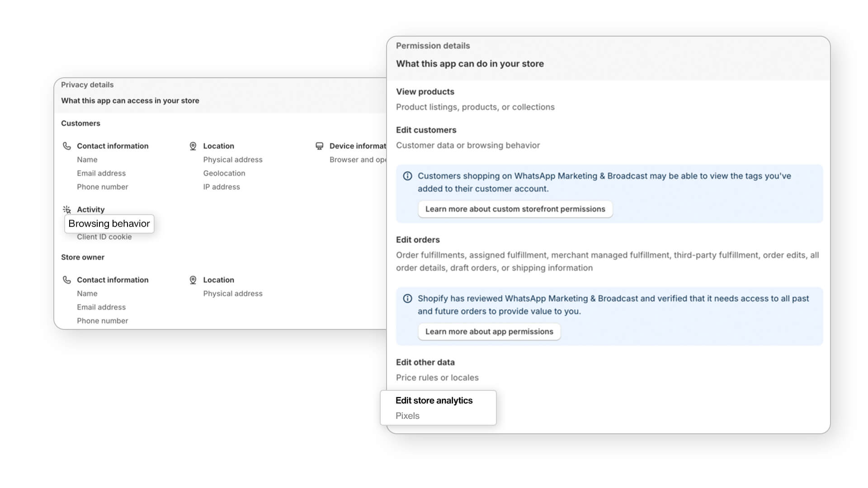The height and width of the screenshot is (488, 868).
Task: Select the Edit orders section title
Action: tap(418, 239)
